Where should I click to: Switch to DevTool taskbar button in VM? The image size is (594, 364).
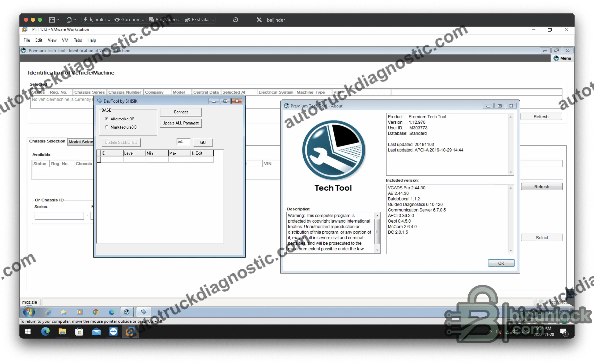coord(144,312)
